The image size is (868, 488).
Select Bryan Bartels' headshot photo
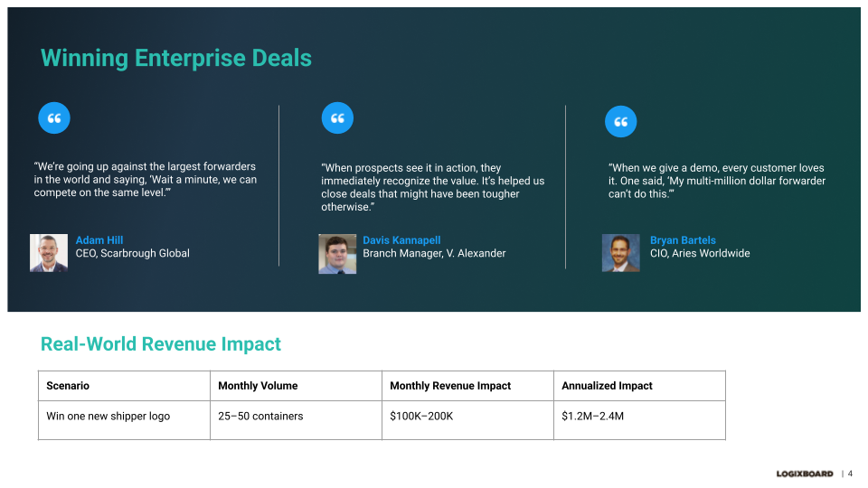point(620,253)
